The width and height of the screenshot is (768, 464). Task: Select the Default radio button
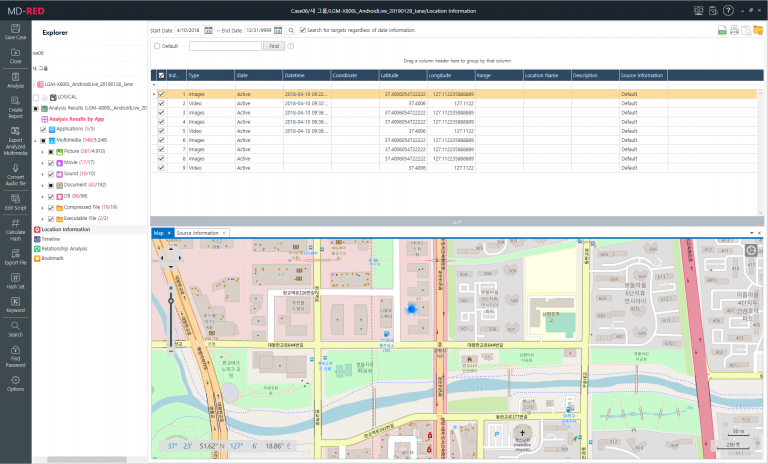tap(157, 46)
